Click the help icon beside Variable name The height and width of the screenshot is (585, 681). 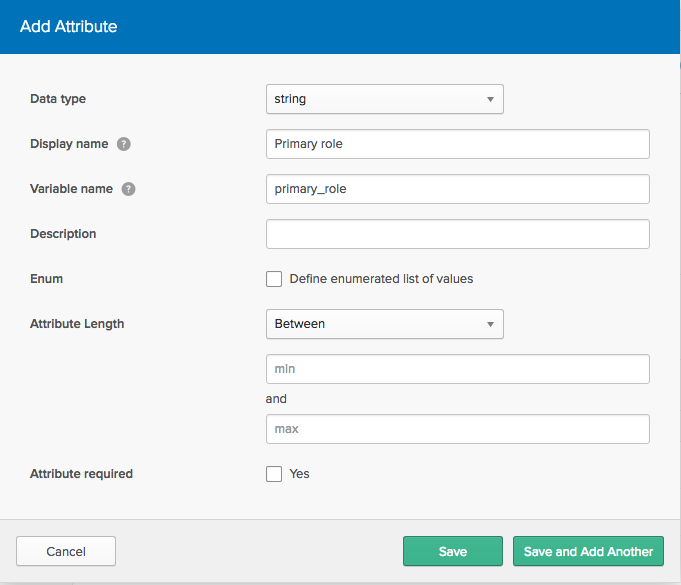(129, 189)
